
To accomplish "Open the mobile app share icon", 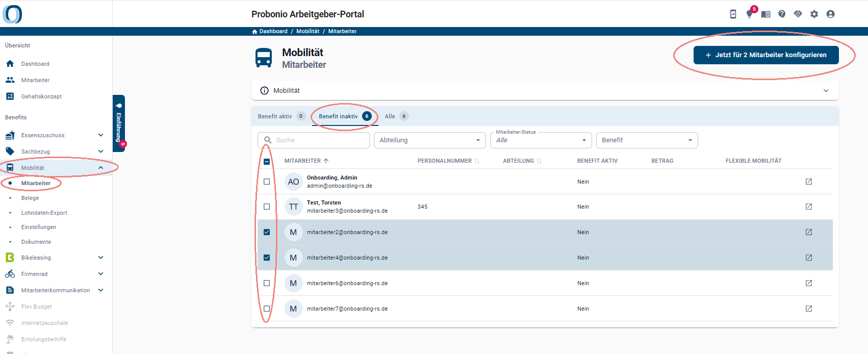I will pos(733,14).
